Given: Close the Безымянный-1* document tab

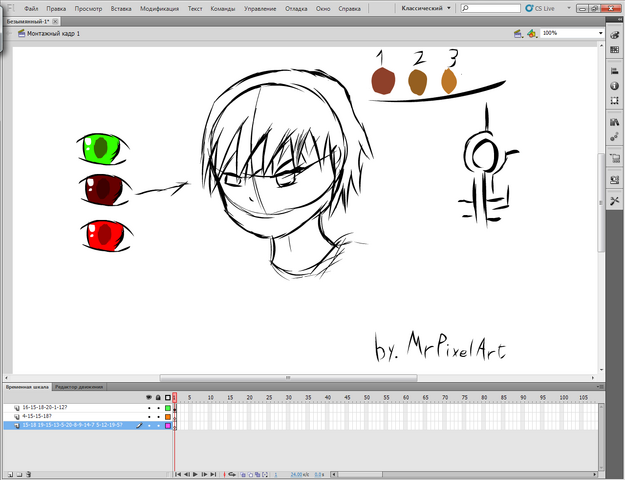Looking at the screenshot, I should click(55, 22).
